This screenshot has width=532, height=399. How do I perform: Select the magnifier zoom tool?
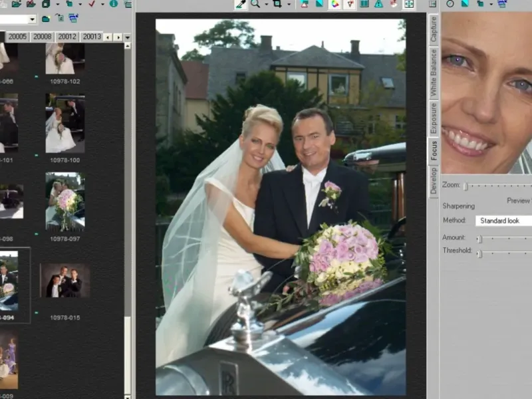[255, 4]
